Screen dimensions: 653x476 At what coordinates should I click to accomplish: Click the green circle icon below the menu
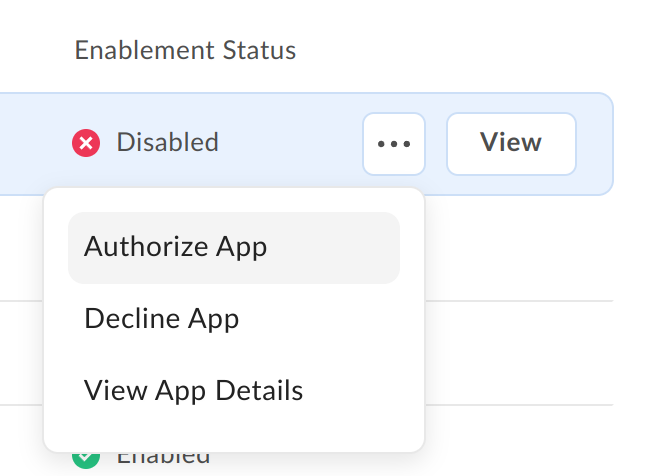[x=87, y=458]
